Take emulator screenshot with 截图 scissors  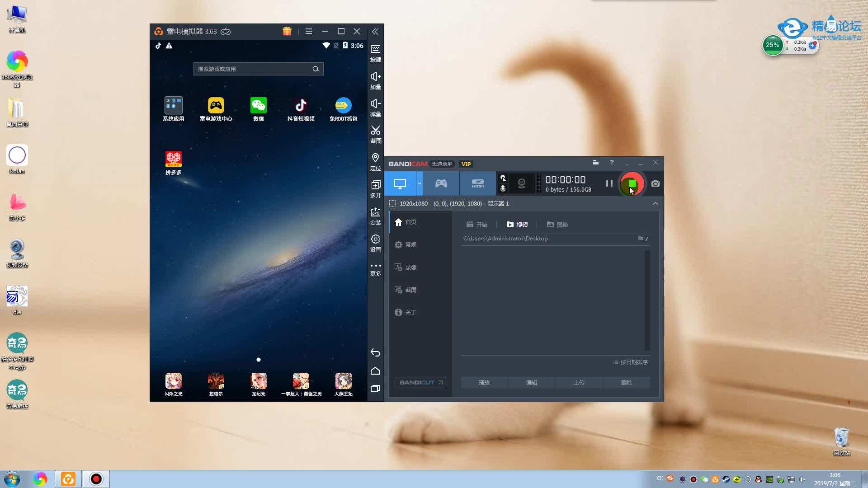pos(375,135)
